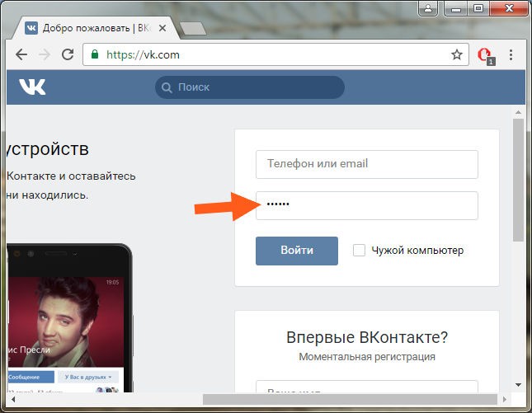This screenshot has width=532, height=413.
Task: Click the Чужой компьютер label text
Action: 417,251
